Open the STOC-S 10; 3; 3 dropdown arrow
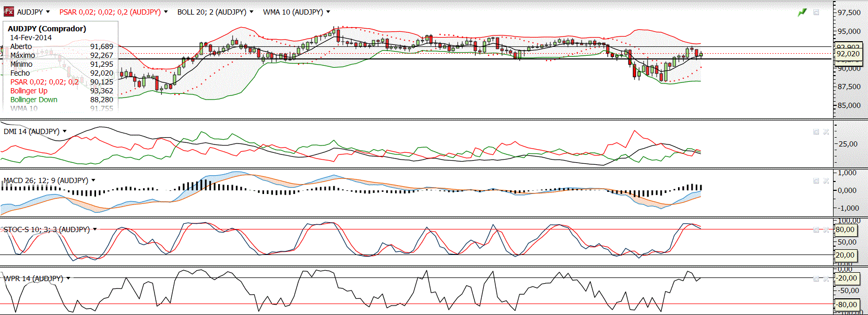The image size is (868, 315). 95,229
